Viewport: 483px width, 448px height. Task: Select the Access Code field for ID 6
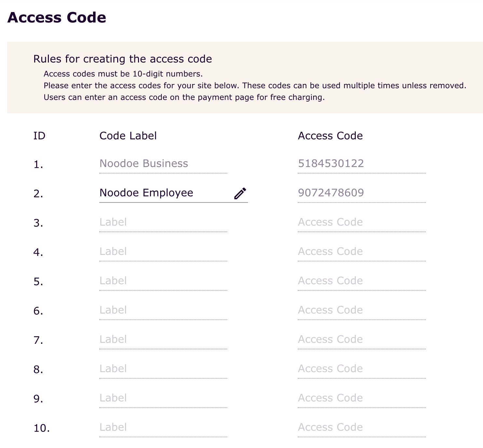tap(361, 310)
